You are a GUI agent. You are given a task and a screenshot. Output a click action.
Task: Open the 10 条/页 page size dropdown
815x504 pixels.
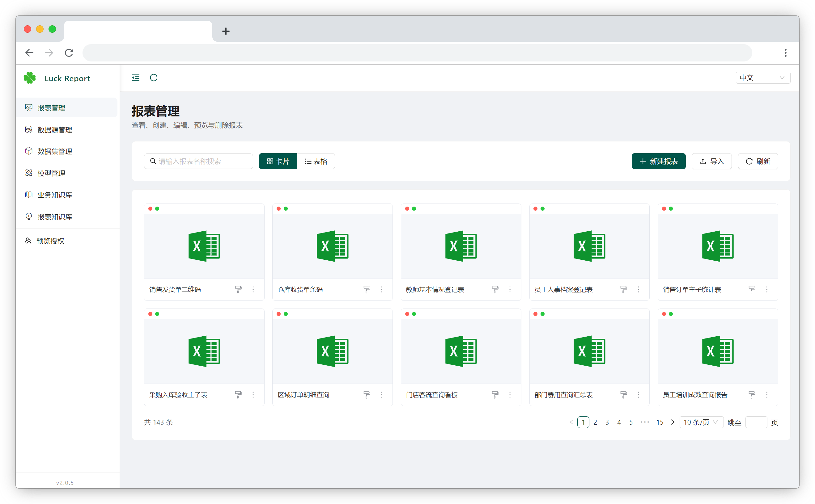pyautogui.click(x=701, y=422)
